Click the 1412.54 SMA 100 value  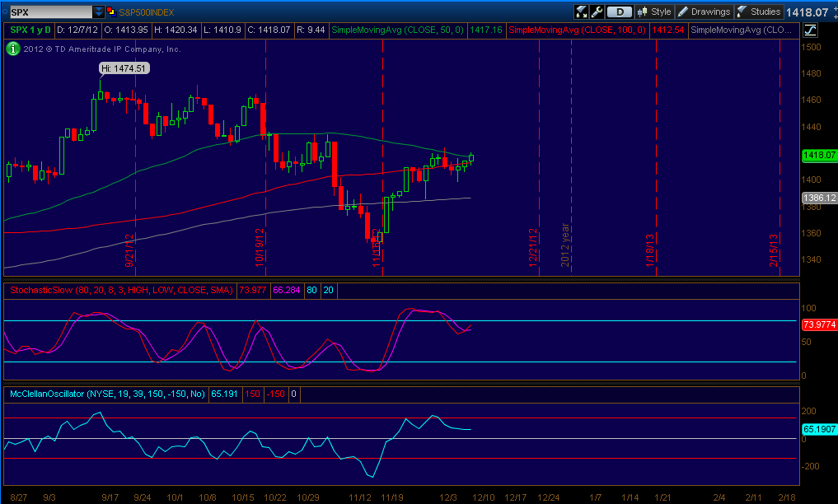(x=668, y=30)
